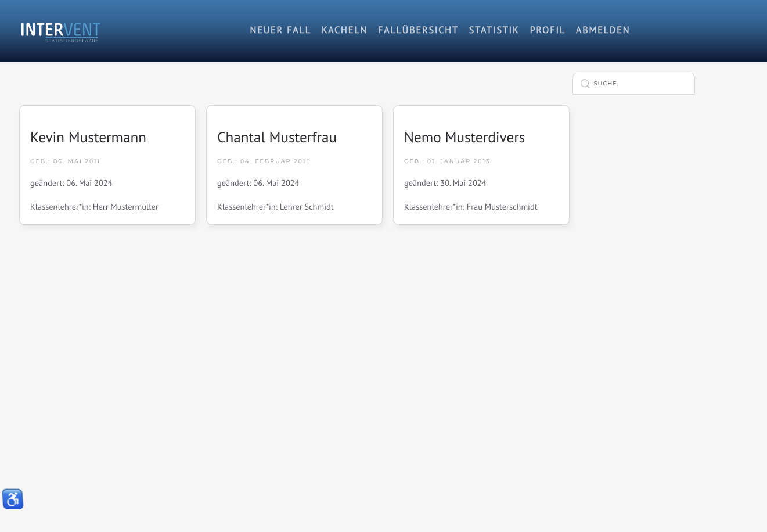Click the Kevin Mustermann name heading

(x=88, y=138)
